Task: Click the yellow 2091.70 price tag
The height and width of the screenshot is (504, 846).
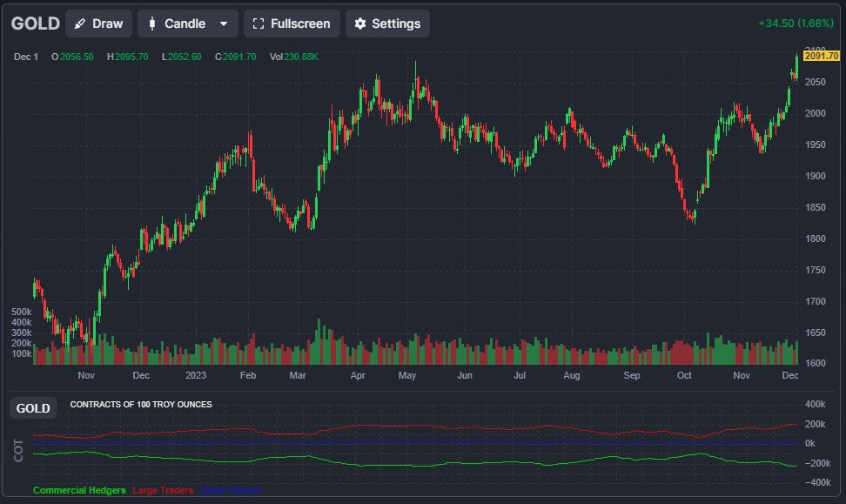Action: pyautogui.click(x=821, y=56)
